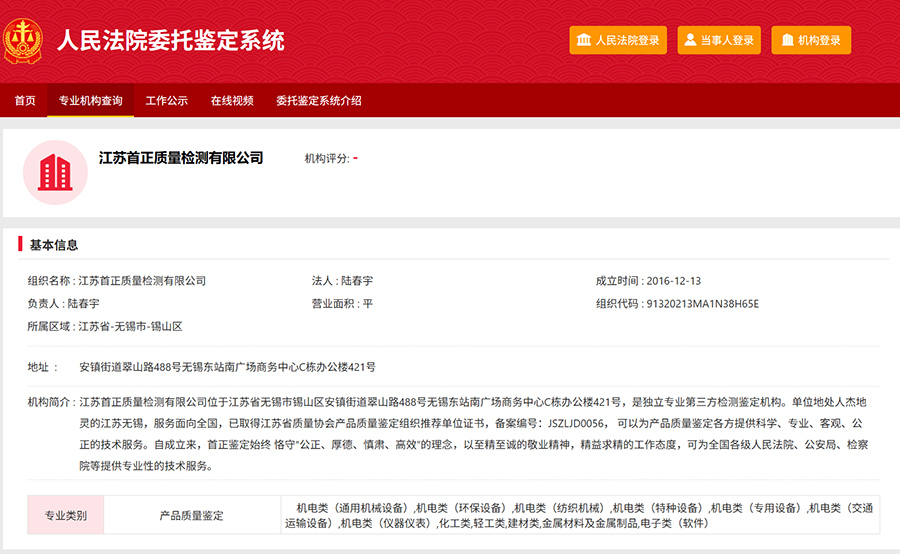Click the 机构简介 description paragraph
This screenshot has height=554, width=900.
[x=474, y=433]
